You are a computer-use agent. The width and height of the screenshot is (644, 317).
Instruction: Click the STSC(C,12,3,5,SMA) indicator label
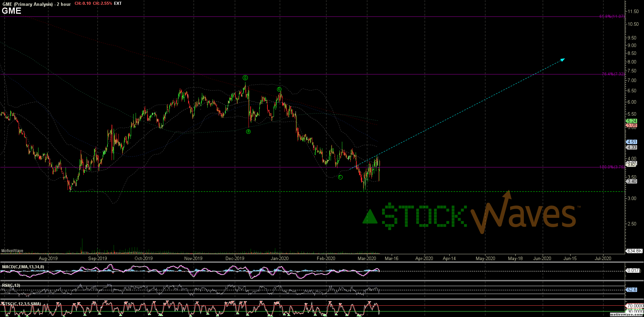21,304
